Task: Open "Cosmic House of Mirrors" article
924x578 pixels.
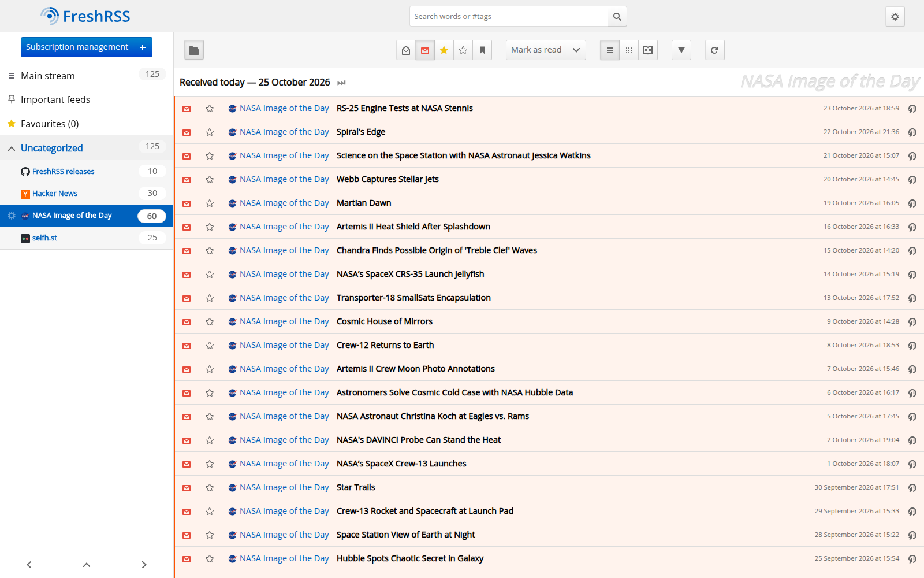Action: [x=385, y=321]
